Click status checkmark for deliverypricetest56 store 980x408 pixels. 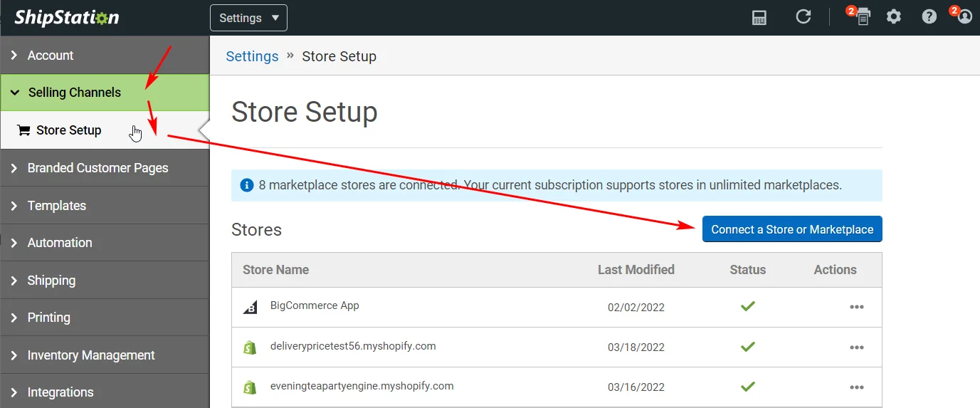coord(747,347)
